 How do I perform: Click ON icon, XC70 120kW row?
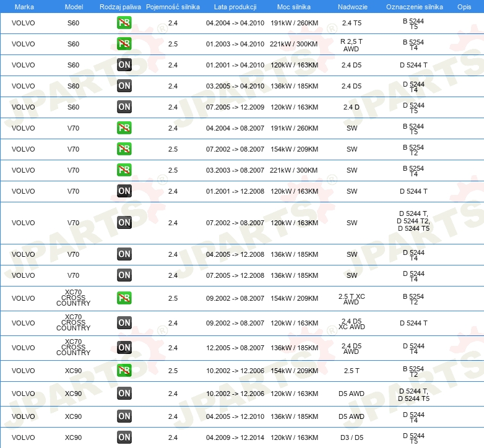(124, 323)
